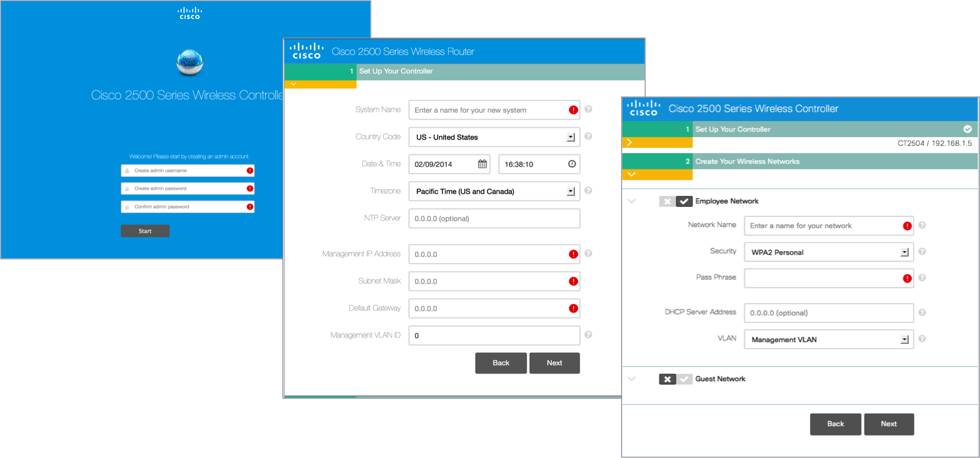Click help icon beside Management VLAN ID
980x458 pixels.
pyautogui.click(x=588, y=335)
